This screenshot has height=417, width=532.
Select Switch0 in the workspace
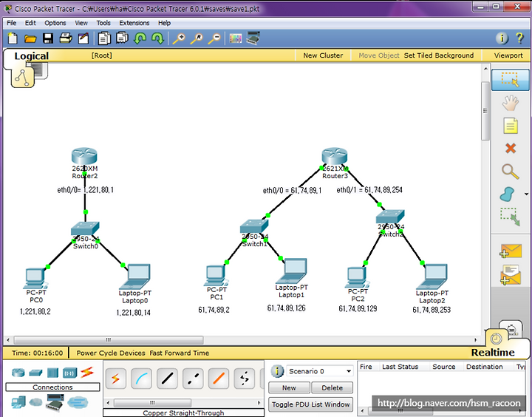click(85, 228)
